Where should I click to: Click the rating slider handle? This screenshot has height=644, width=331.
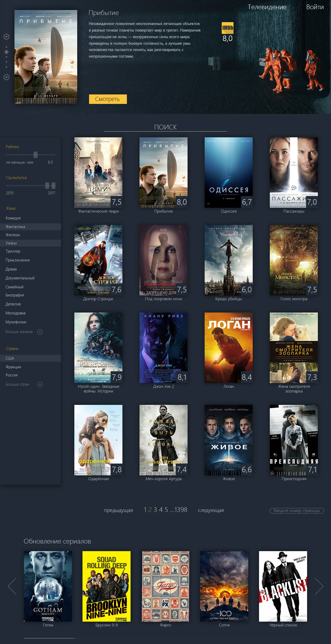coord(36,155)
